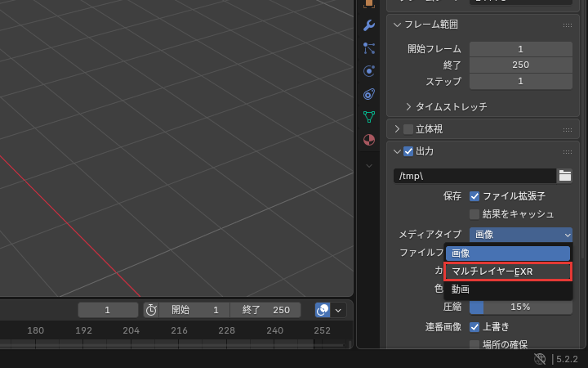This screenshot has height=368, width=588.
Task: Click the 終了 frame field showing 250
Action: (x=521, y=65)
